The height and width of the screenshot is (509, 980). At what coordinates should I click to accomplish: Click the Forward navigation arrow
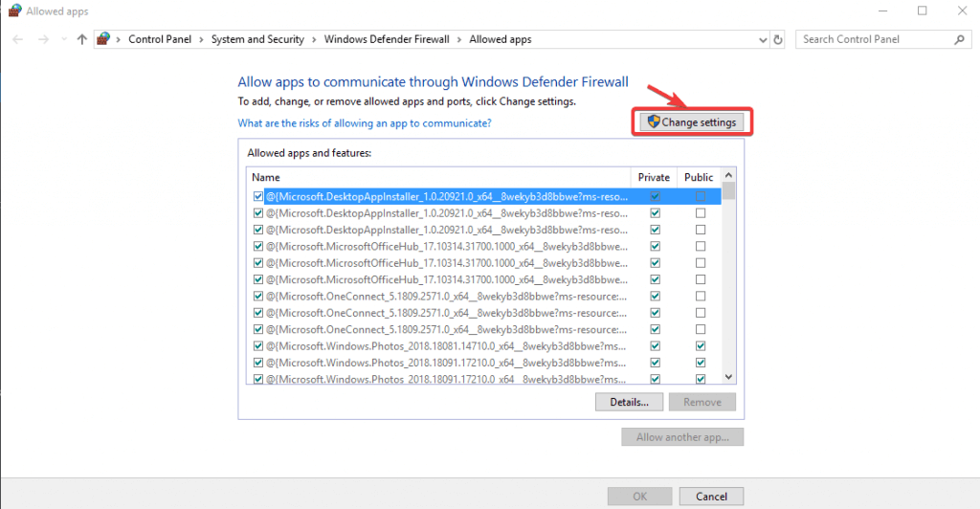[x=43, y=39]
